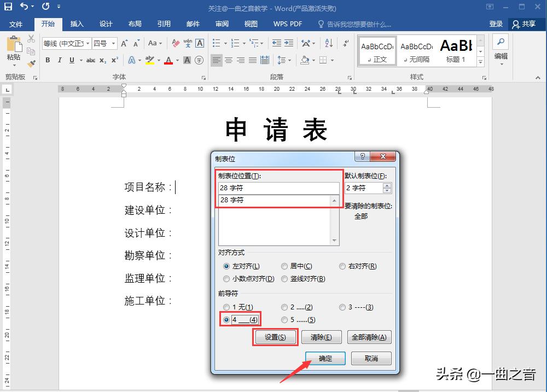Image resolution: width=547 pixels, height=392 pixels.
Task: Select the subscript icon
Action: coord(102,60)
